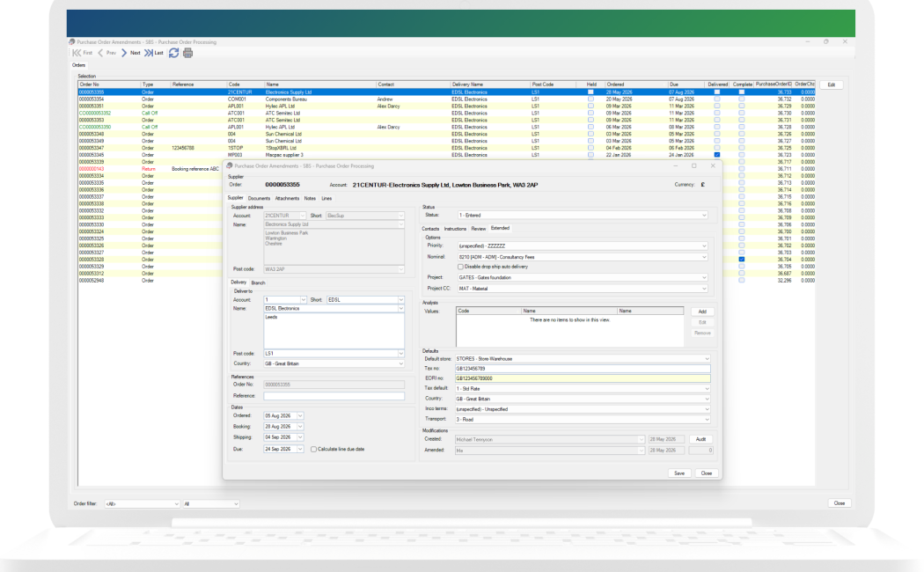The image size is (924, 572).
Task: Select order 0000052948 row
Action: pyautogui.click(x=150, y=281)
